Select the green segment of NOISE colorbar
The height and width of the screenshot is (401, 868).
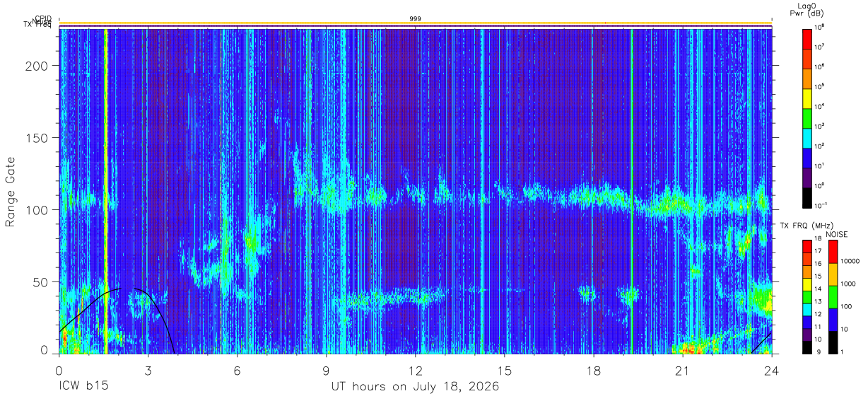833,297
